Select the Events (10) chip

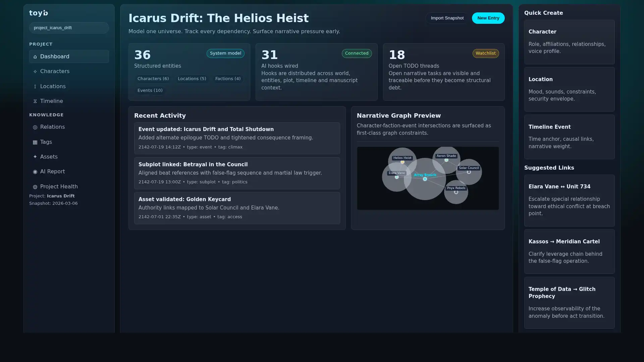[150, 90]
